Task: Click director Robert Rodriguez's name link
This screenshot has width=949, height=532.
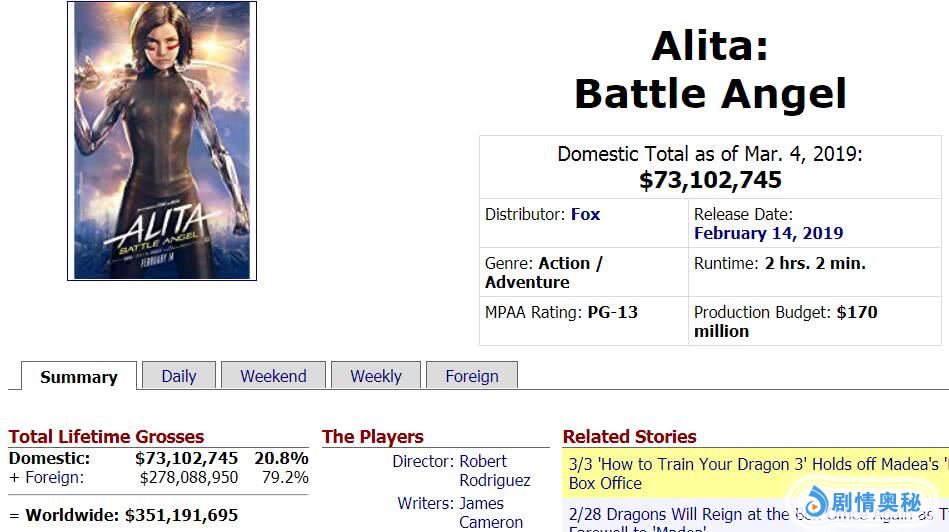Action: pyautogui.click(x=494, y=471)
